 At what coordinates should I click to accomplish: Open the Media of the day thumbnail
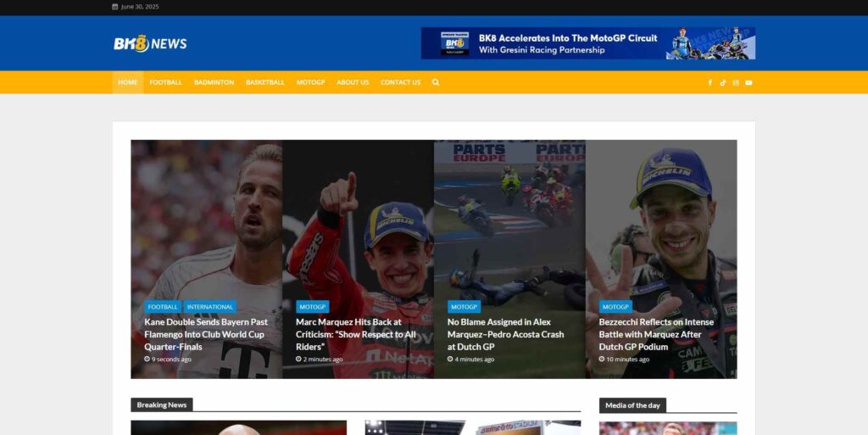[668, 428]
